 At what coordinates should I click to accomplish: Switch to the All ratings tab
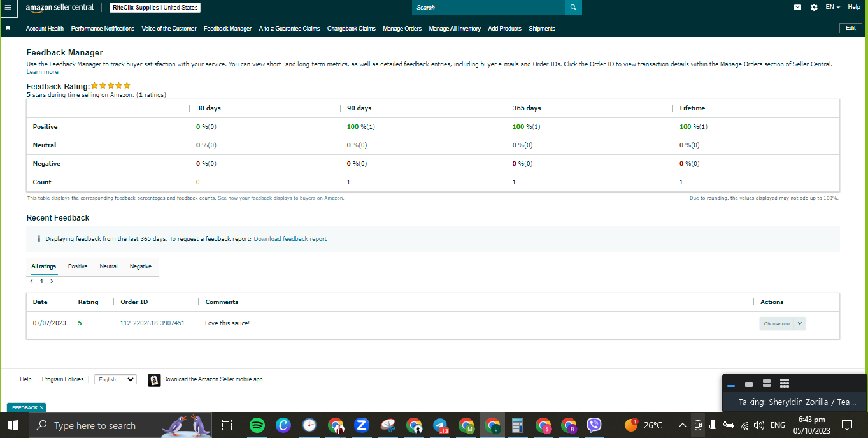(44, 266)
